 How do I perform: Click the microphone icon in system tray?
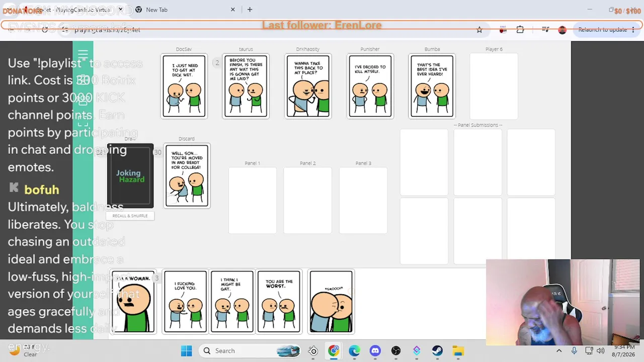pyautogui.click(x=574, y=351)
